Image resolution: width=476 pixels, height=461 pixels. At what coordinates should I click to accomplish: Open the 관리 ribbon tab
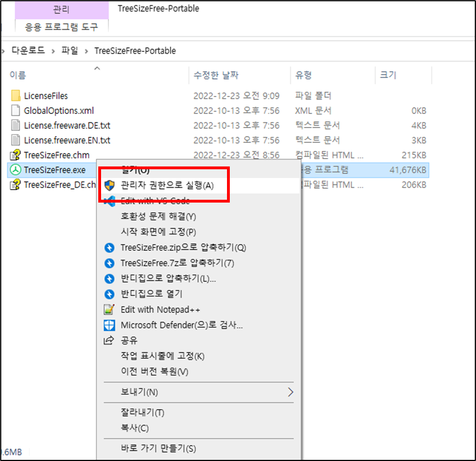coord(62,10)
